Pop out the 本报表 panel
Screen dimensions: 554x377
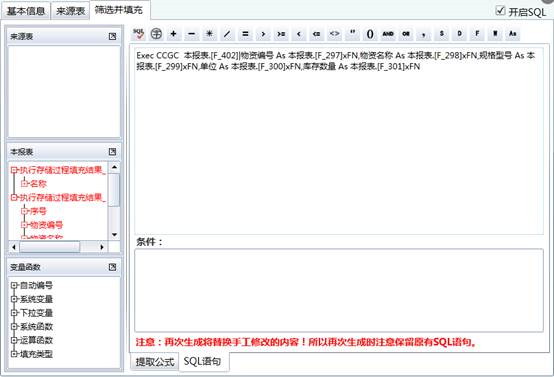pyautogui.click(x=112, y=152)
